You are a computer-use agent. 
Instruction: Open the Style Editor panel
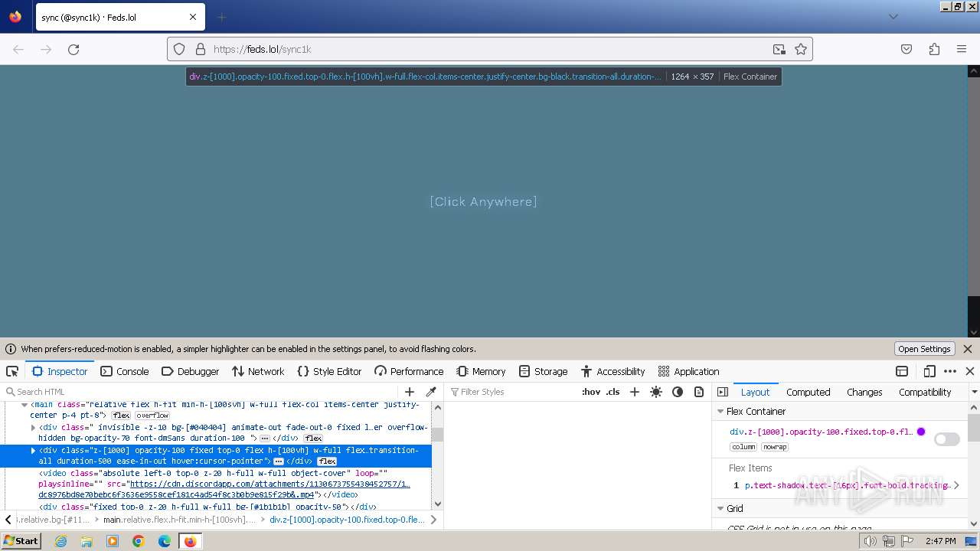(x=329, y=371)
